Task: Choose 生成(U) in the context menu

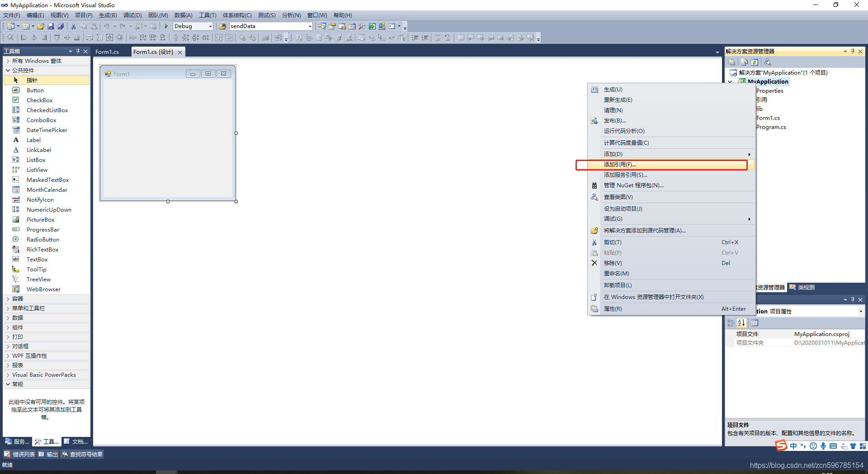Action: coord(671,90)
